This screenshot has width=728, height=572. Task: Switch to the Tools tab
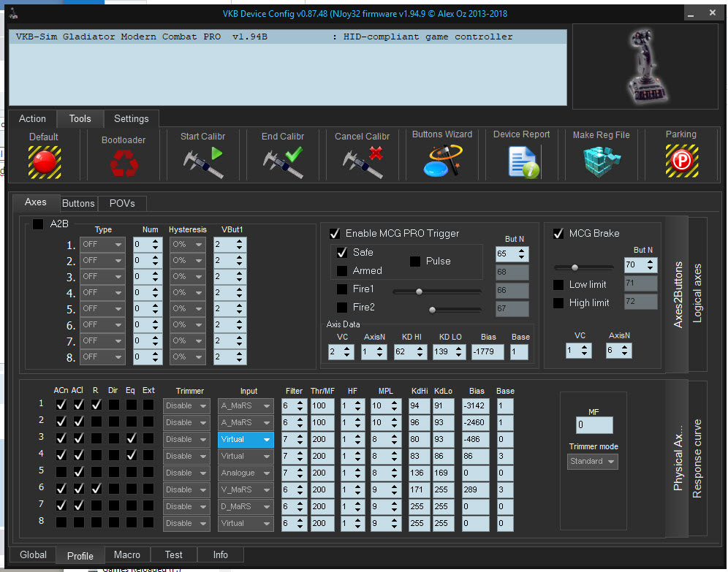pos(80,119)
